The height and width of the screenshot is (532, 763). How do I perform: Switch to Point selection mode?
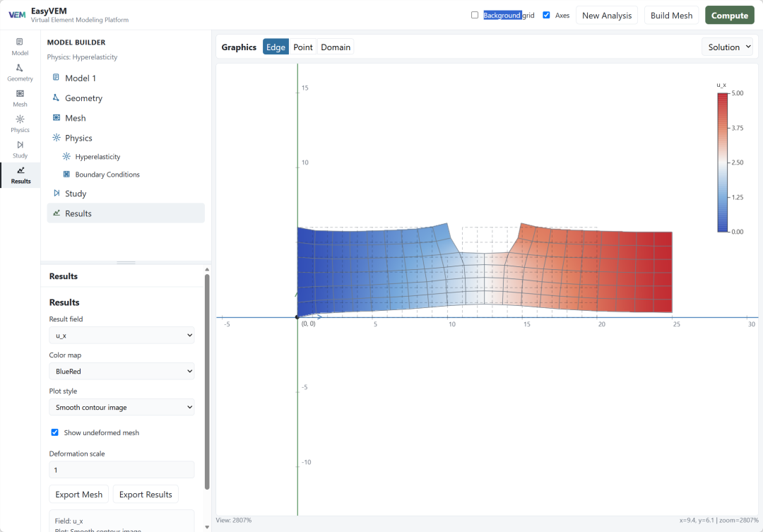pos(302,47)
